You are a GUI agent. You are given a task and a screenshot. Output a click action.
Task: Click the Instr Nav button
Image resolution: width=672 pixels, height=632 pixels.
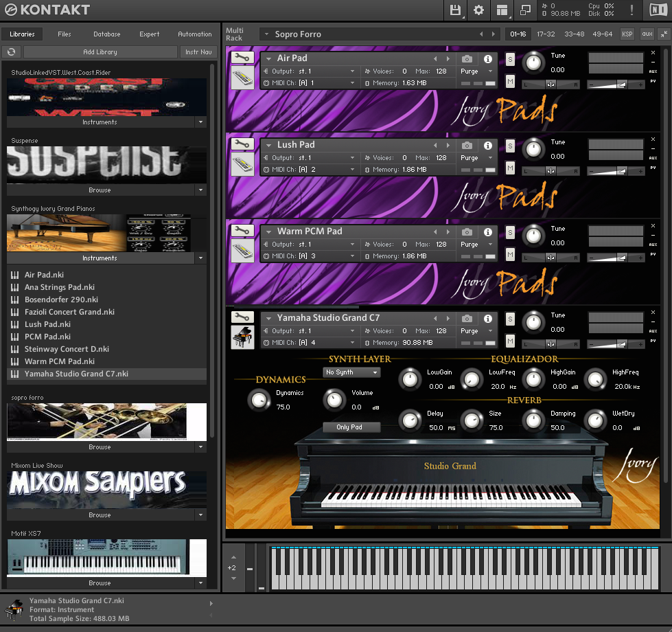[198, 52]
